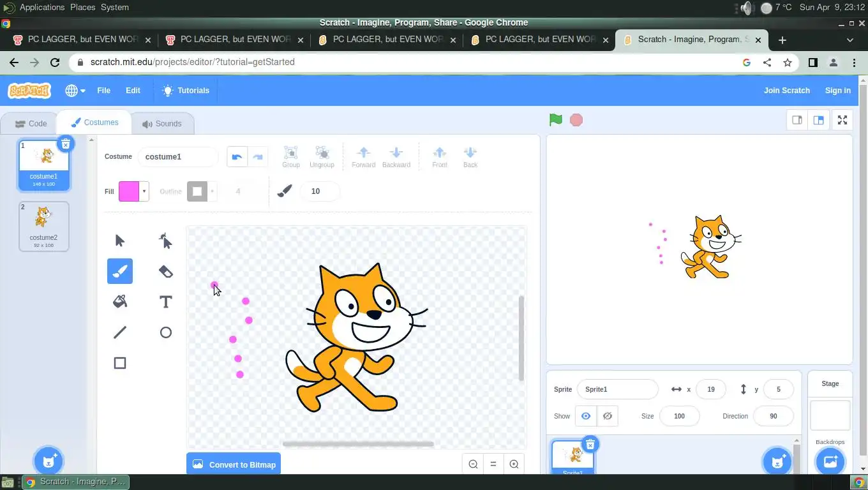The width and height of the screenshot is (868, 490).
Task: Switch to the Code tab
Action: 31,124
